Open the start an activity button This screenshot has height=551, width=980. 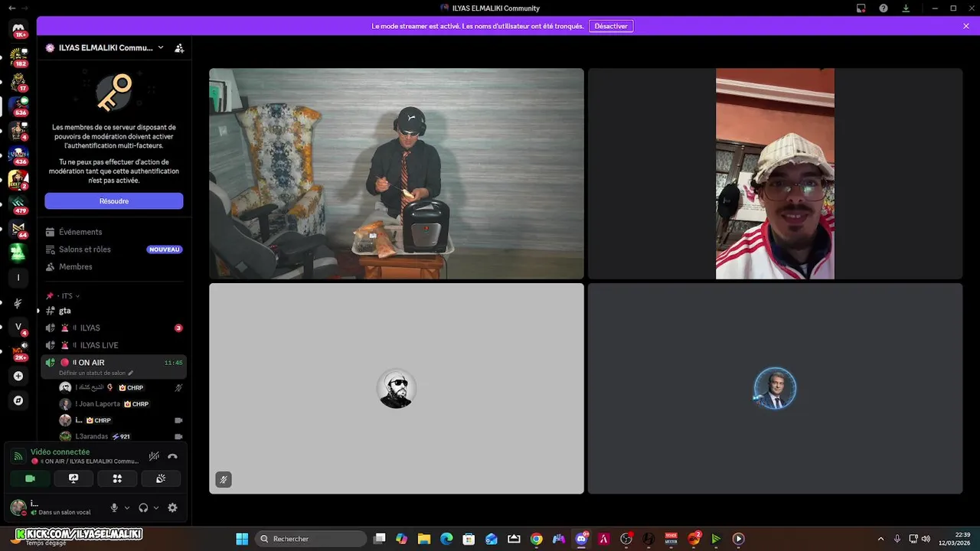(117, 478)
